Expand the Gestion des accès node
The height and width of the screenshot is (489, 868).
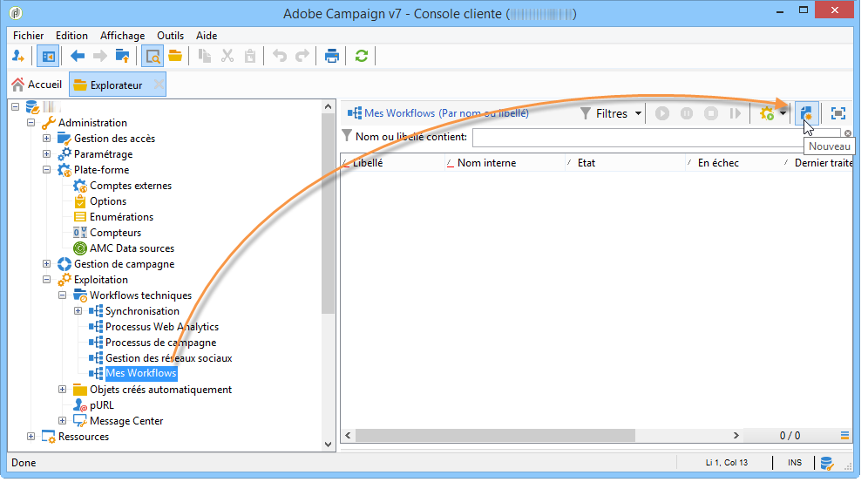click(46, 139)
